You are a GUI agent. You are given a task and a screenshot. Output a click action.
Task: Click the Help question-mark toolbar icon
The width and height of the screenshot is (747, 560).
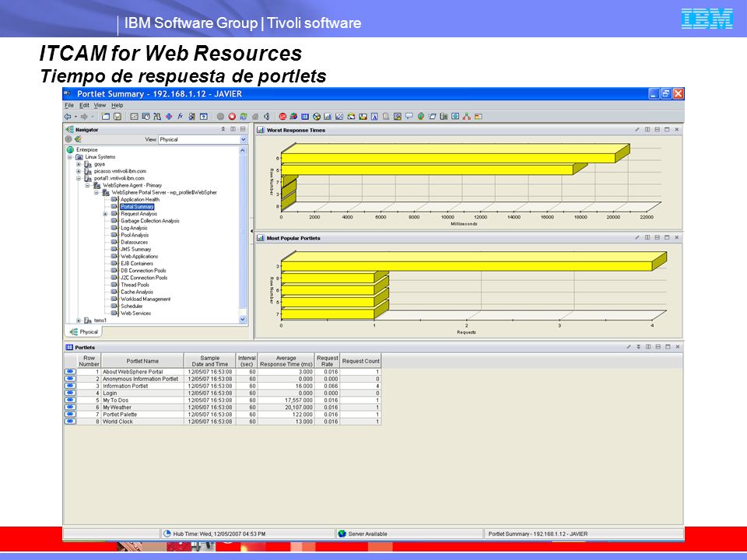[x=203, y=117]
